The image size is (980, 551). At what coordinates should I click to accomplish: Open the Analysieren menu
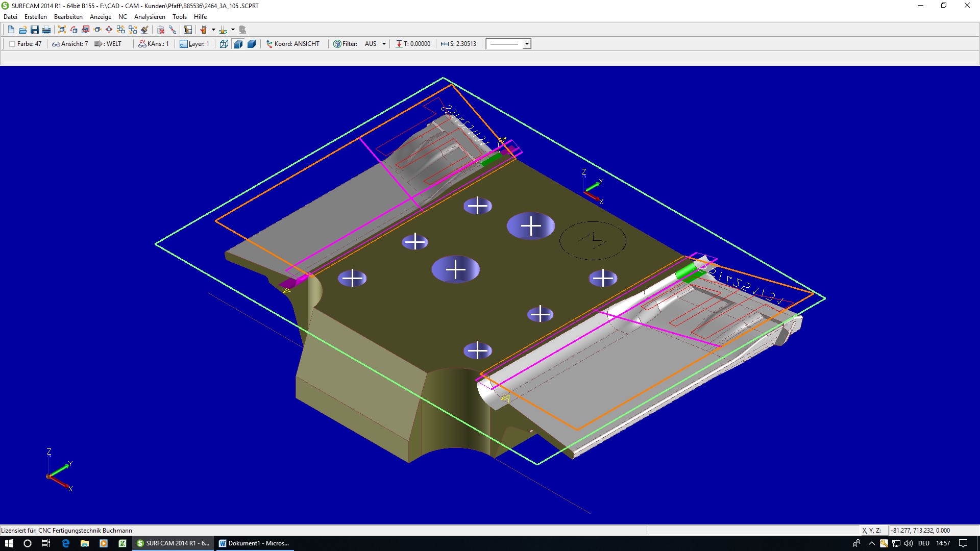(x=150, y=17)
